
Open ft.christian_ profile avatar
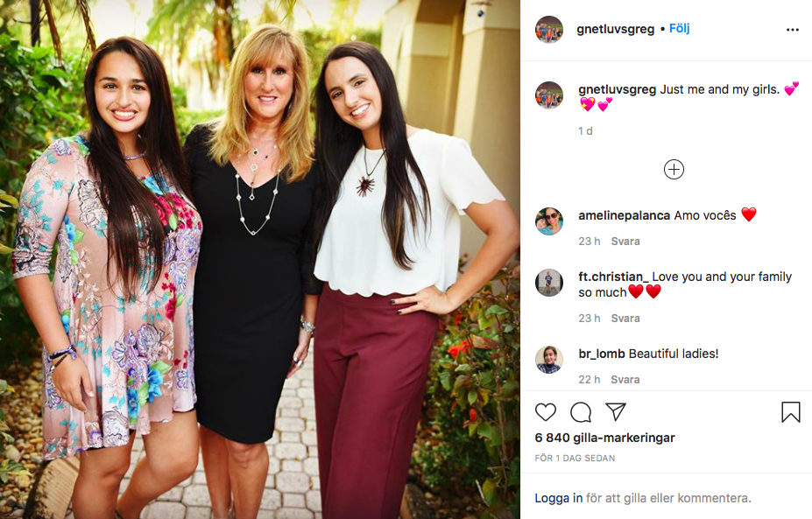549,283
